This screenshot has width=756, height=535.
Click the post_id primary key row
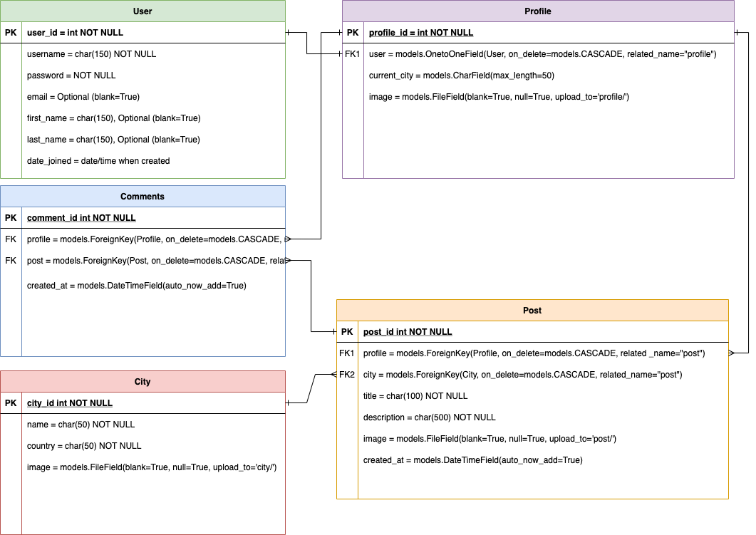pyautogui.click(x=408, y=332)
